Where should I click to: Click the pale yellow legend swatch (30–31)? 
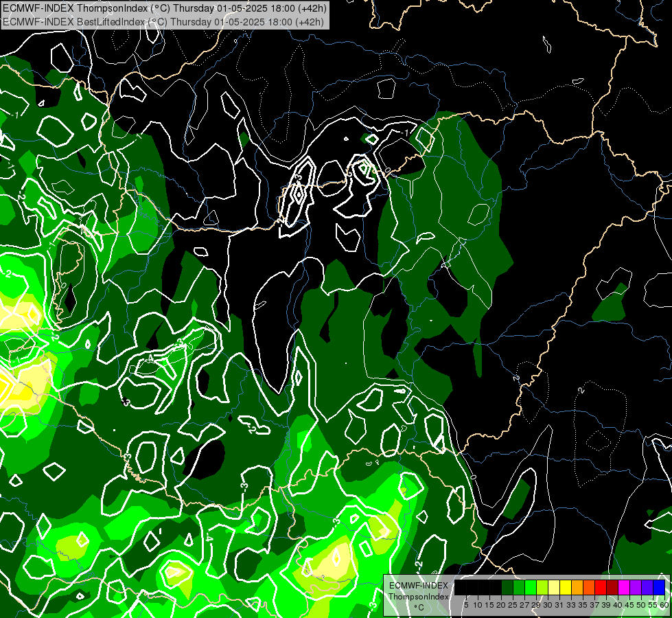coord(554,587)
